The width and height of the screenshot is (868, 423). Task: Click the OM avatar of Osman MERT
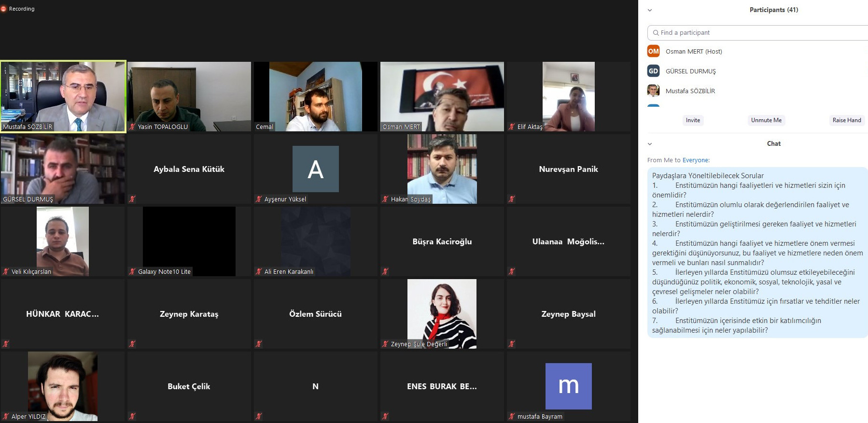click(x=653, y=51)
